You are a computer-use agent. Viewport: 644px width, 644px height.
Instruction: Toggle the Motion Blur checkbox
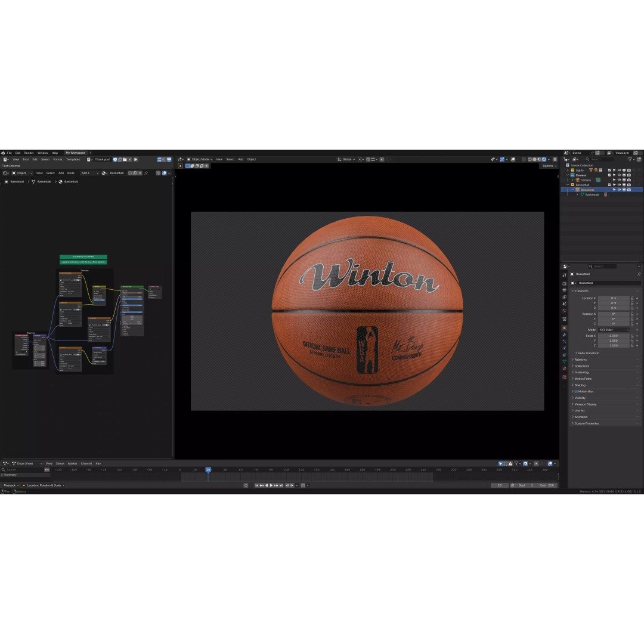pyautogui.click(x=576, y=391)
